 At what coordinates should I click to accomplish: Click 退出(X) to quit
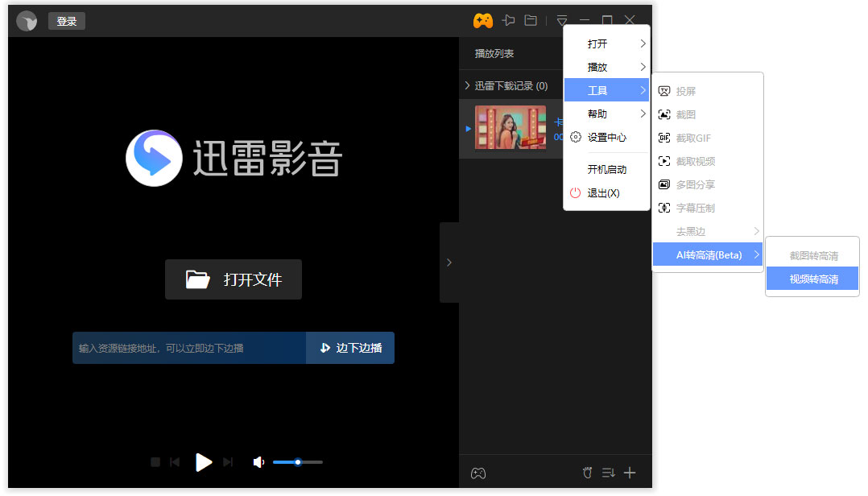pos(607,192)
